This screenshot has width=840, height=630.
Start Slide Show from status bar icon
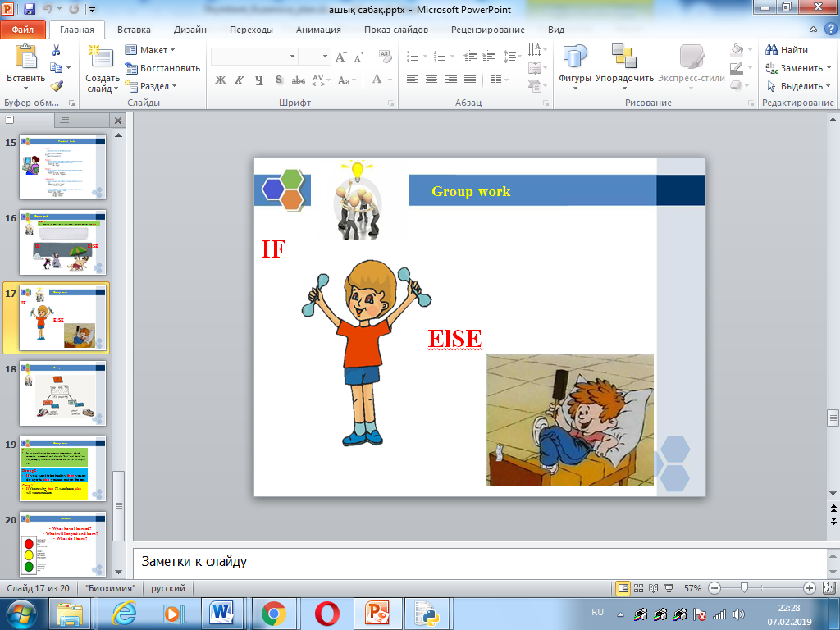point(669,588)
